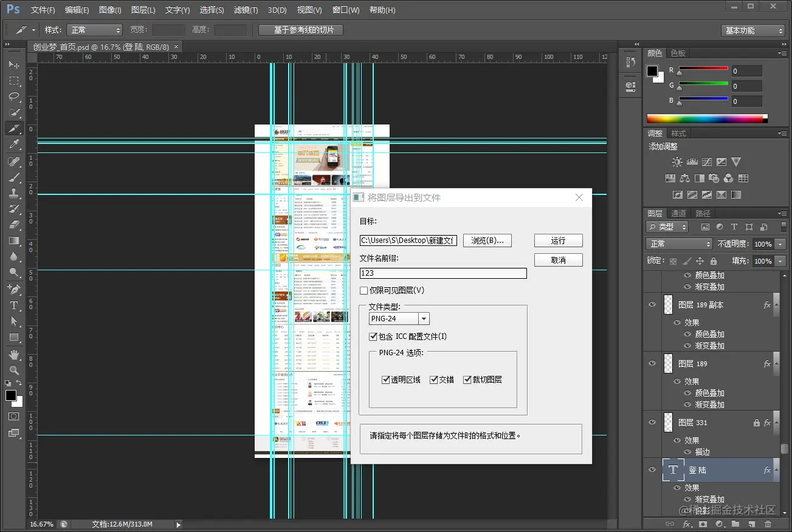
Task: Toggle the 裁切图层 checkbox
Action: coord(467,380)
